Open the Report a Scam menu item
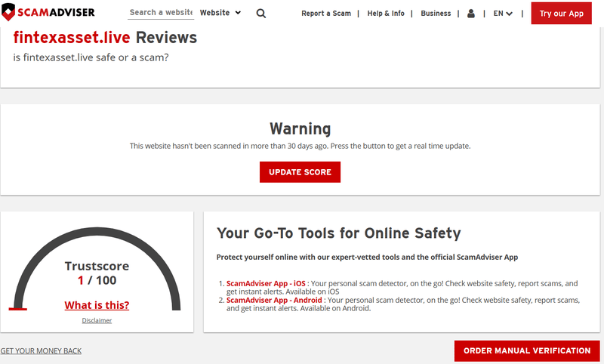The image size is (604, 364). 326,14
